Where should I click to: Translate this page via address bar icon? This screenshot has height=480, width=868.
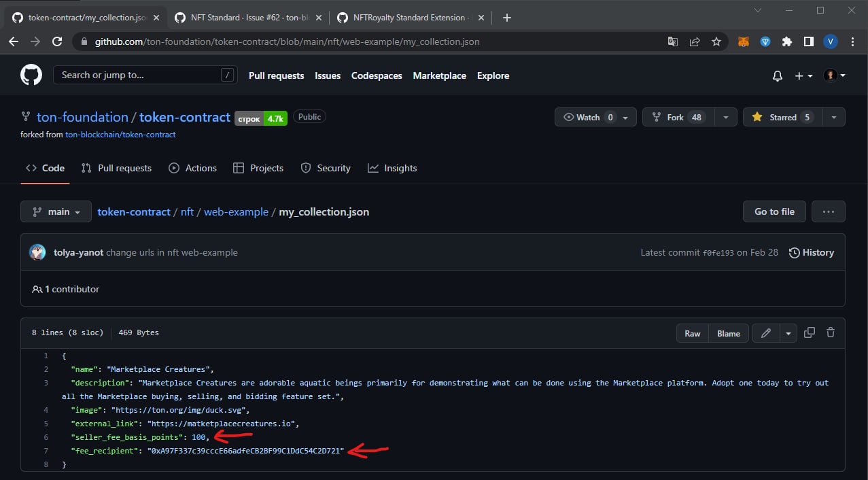[673, 41]
